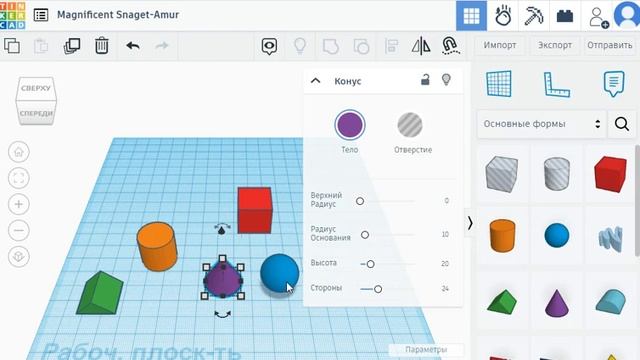Open the Bricks mode icon
The image size is (640, 360).
[x=565, y=16]
